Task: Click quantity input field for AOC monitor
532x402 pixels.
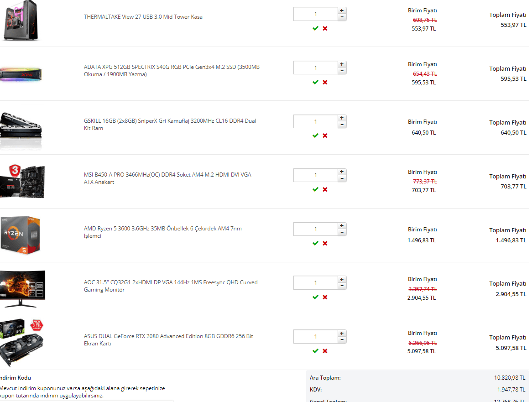Action: [315, 282]
